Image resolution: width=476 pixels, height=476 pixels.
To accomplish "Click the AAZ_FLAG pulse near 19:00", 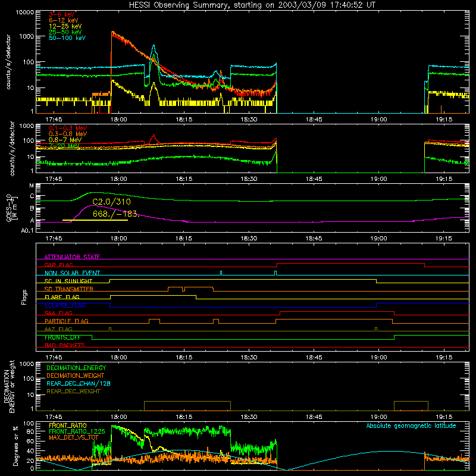I will (x=376, y=329).
